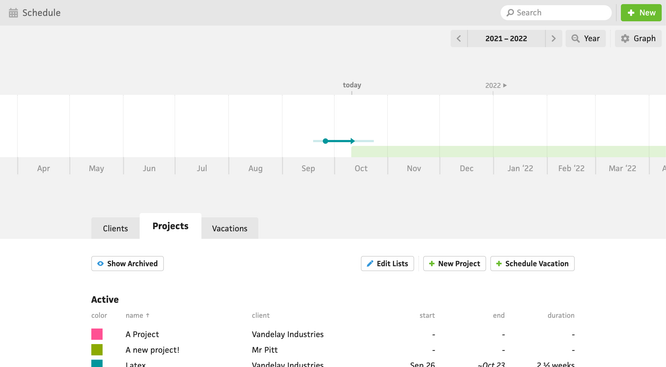Click the pink color swatch of A Project
666x367 pixels.
pos(97,334)
